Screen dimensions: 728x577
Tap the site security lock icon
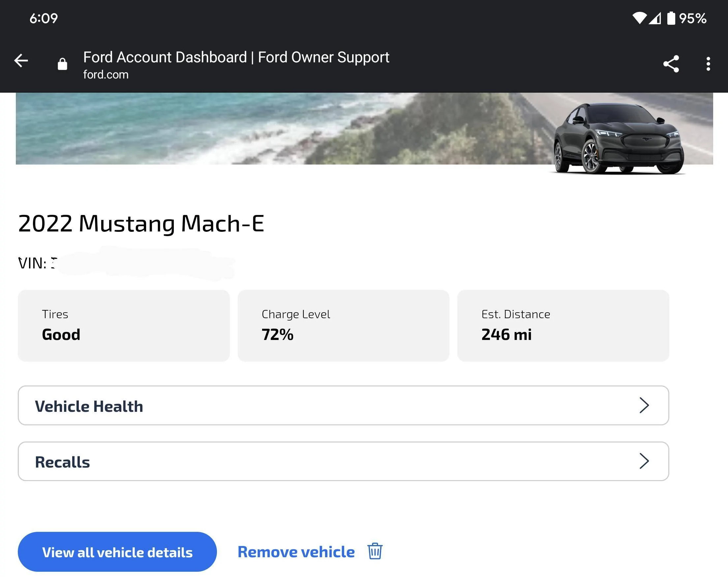tap(62, 64)
